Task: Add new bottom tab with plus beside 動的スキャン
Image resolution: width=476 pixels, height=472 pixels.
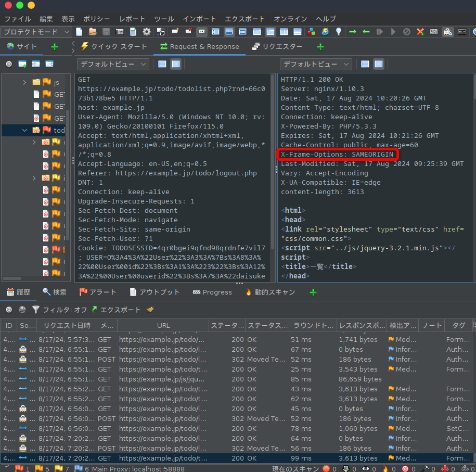Action: click(x=313, y=292)
